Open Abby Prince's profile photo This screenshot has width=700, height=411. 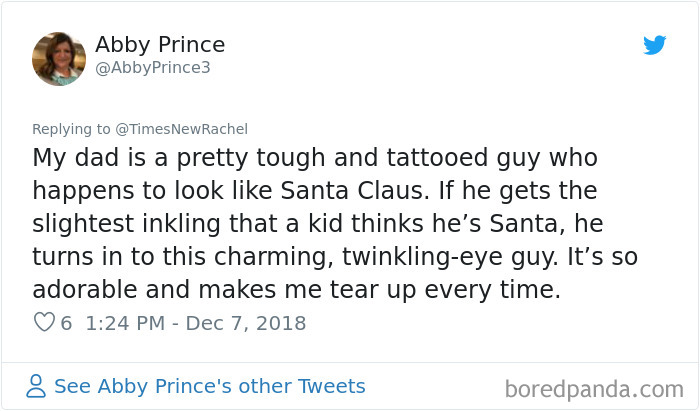click(59, 59)
